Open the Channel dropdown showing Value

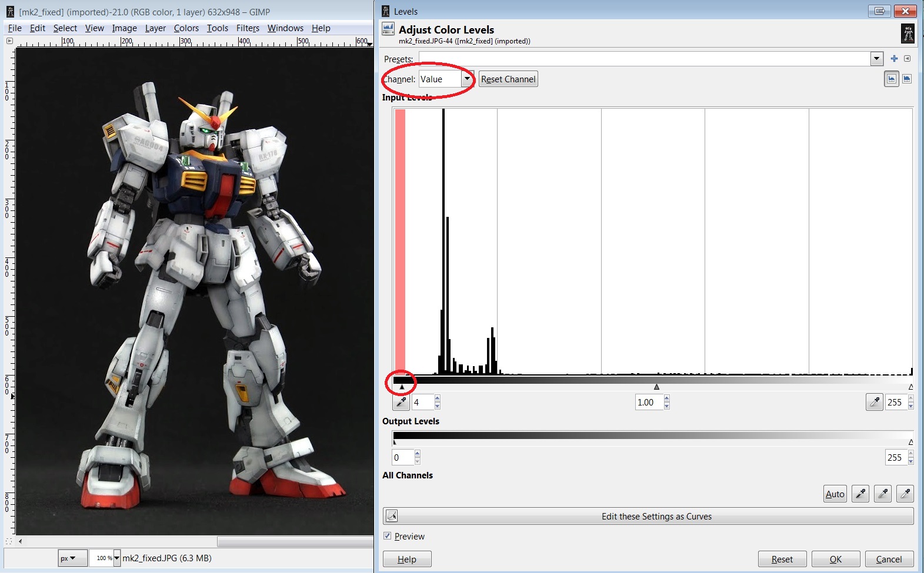tap(446, 79)
